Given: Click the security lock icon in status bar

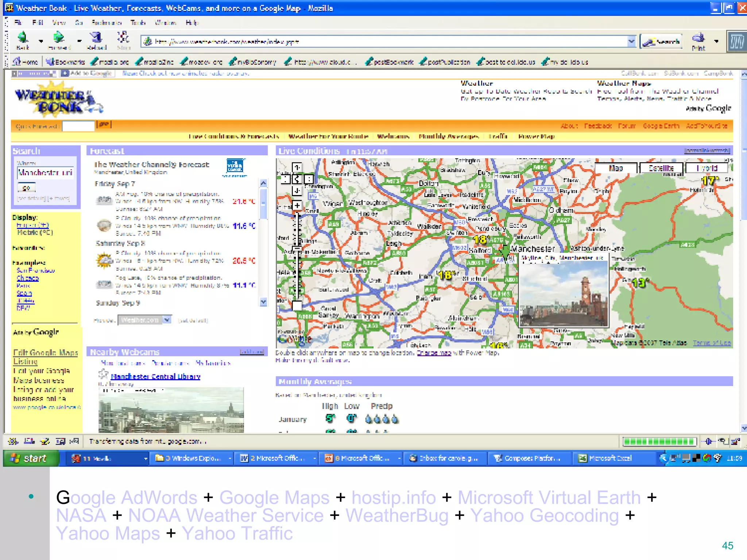Looking at the screenshot, I should pos(735,442).
